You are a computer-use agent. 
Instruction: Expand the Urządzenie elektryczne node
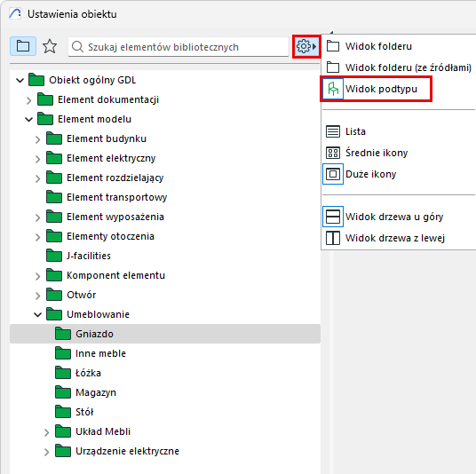(46, 452)
